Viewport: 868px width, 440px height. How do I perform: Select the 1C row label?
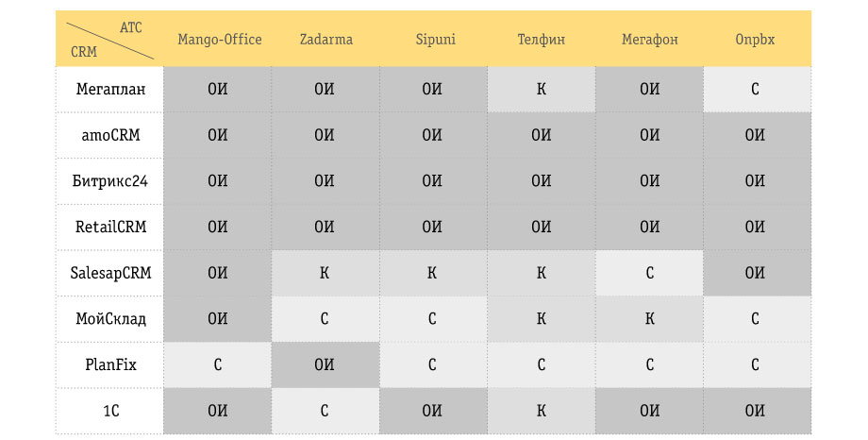110,411
